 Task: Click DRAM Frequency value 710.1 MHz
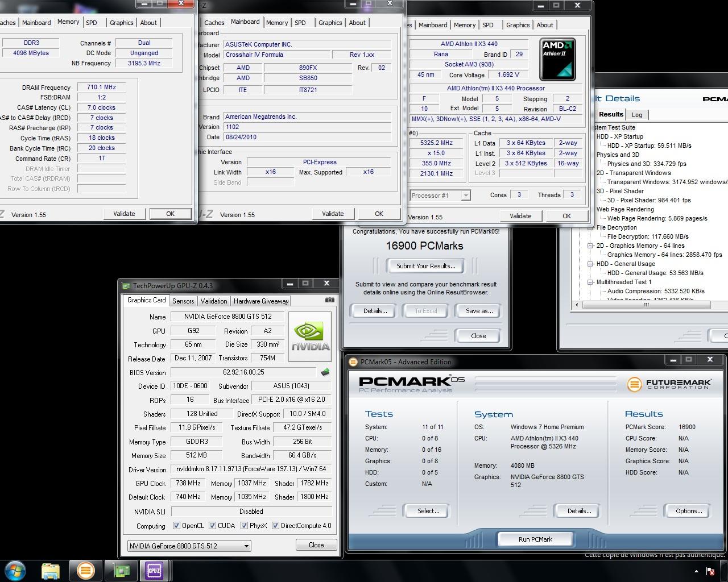pyautogui.click(x=102, y=88)
